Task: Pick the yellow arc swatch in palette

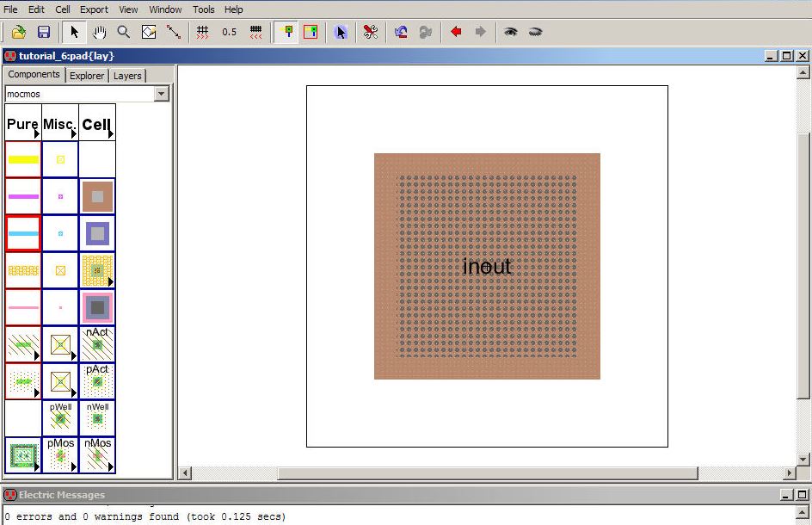Action: click(x=23, y=159)
